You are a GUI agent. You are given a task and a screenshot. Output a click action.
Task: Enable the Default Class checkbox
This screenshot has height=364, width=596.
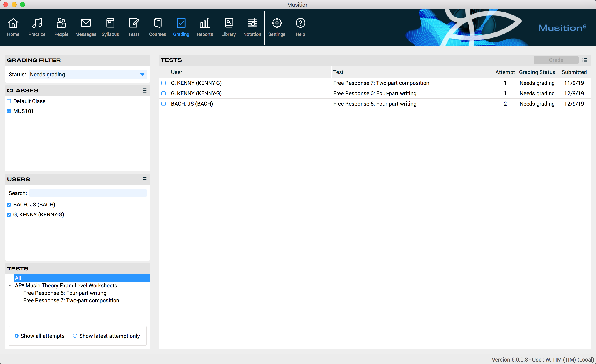click(9, 101)
